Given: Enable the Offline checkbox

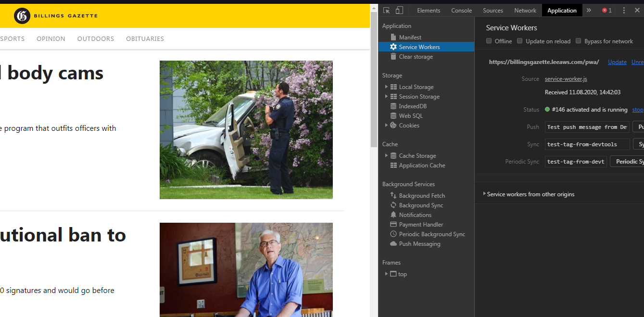Looking at the screenshot, I should 489,41.
